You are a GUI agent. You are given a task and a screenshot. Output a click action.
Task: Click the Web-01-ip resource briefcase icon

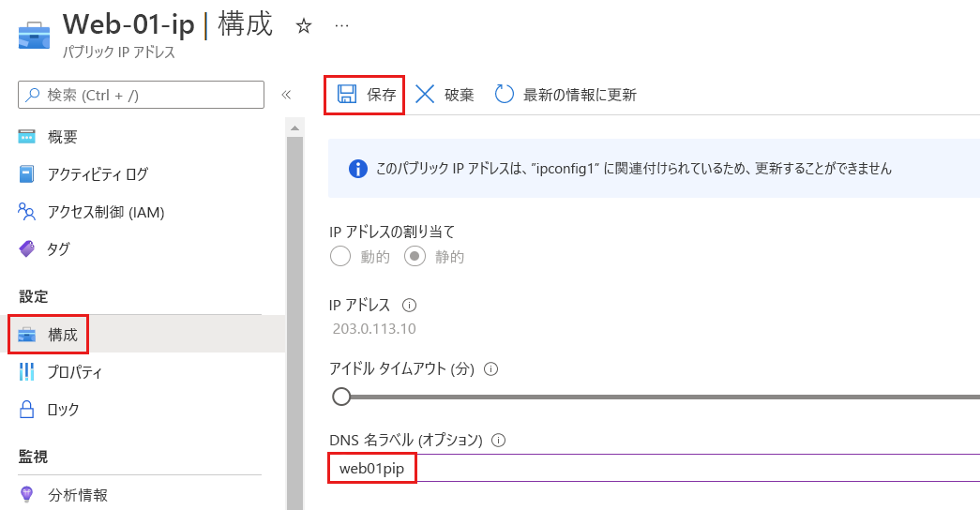point(35,35)
